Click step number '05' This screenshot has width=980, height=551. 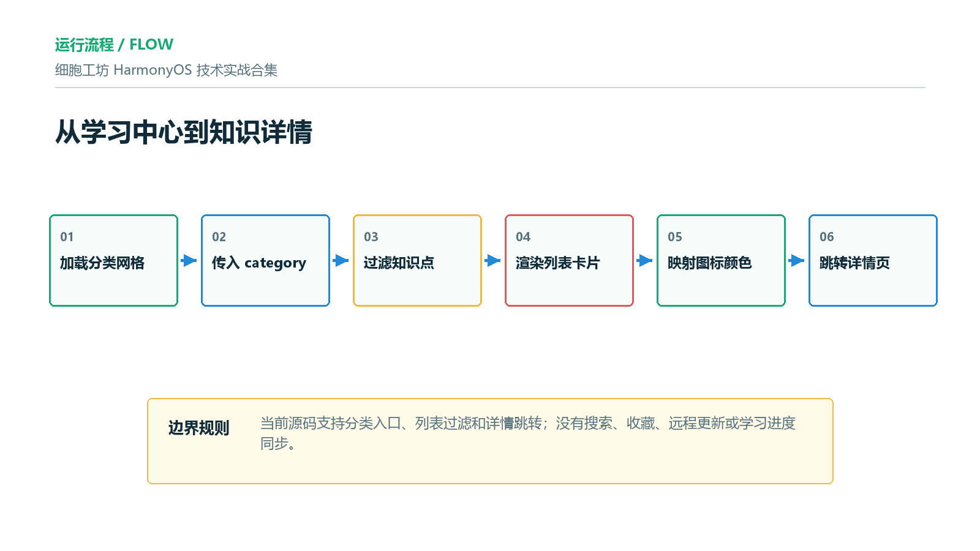[674, 237]
